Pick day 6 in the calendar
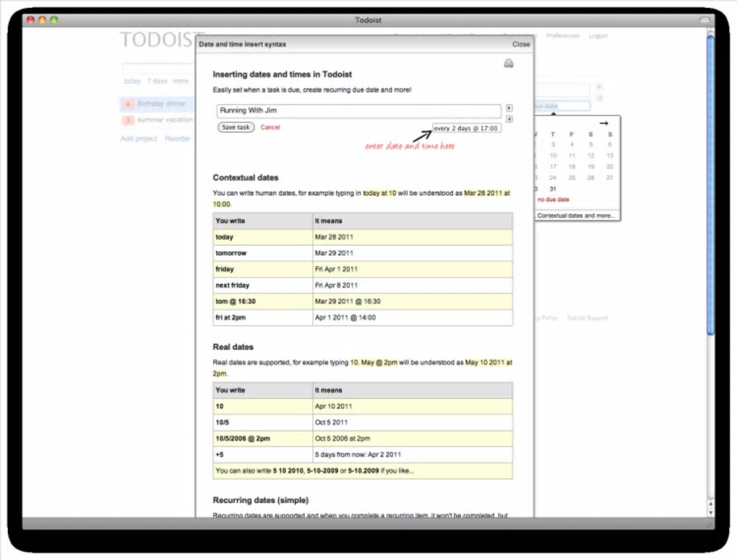The height and width of the screenshot is (560, 737). [x=610, y=145]
